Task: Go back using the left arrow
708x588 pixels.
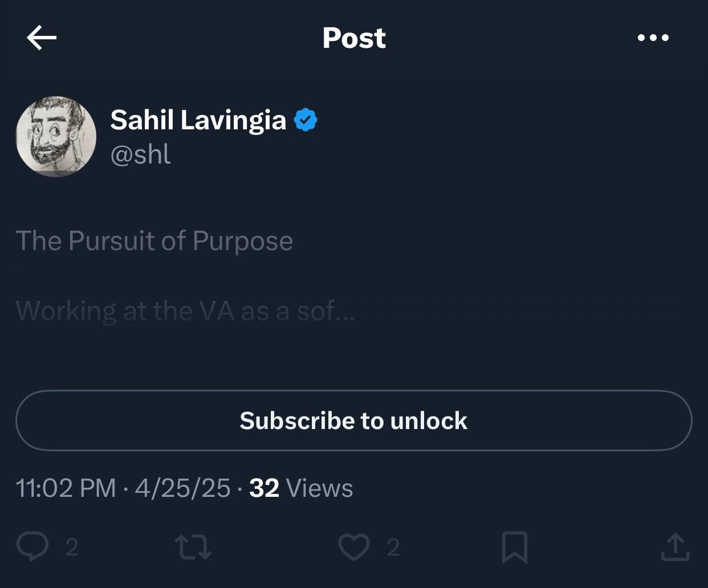Action: (42, 38)
